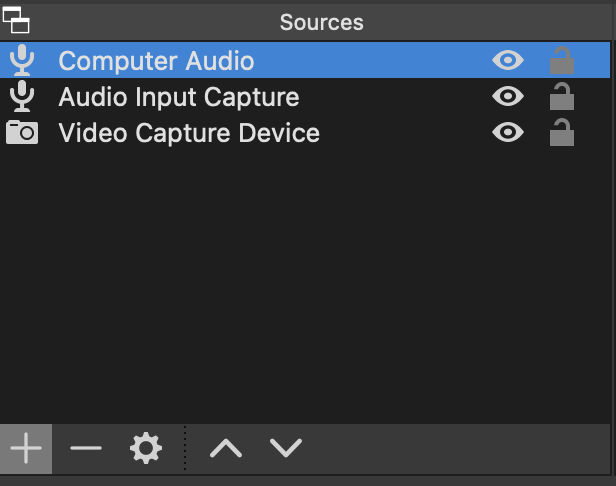Click the Sources panel title bar
The width and height of the screenshot is (616, 486).
pyautogui.click(x=321, y=22)
